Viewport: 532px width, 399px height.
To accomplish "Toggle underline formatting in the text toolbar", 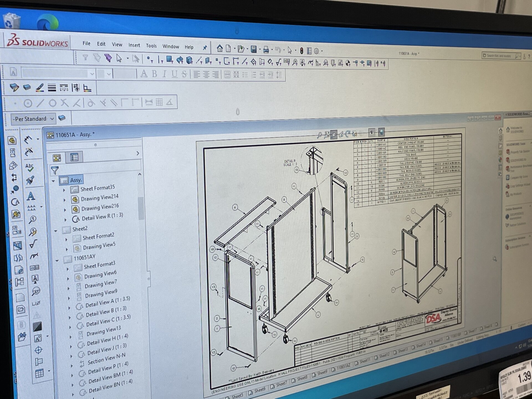I will click(175, 74).
